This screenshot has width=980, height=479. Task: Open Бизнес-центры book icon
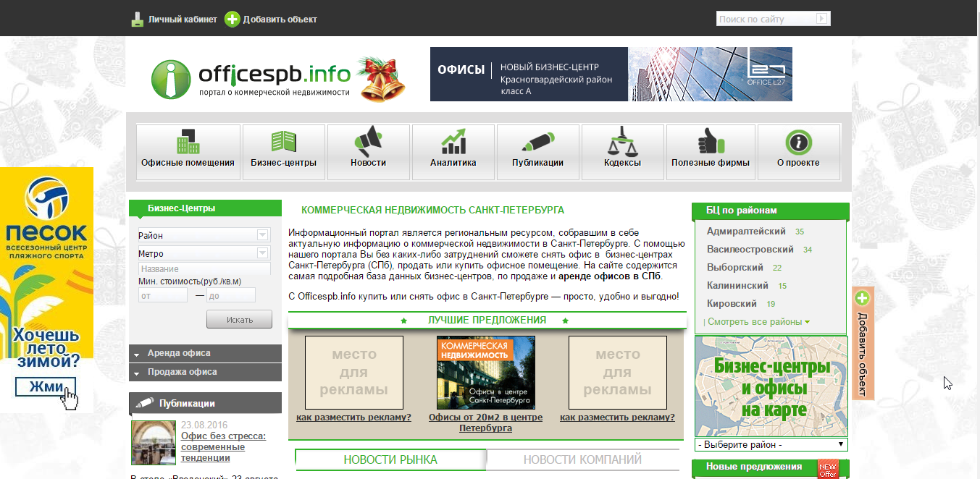point(283,142)
